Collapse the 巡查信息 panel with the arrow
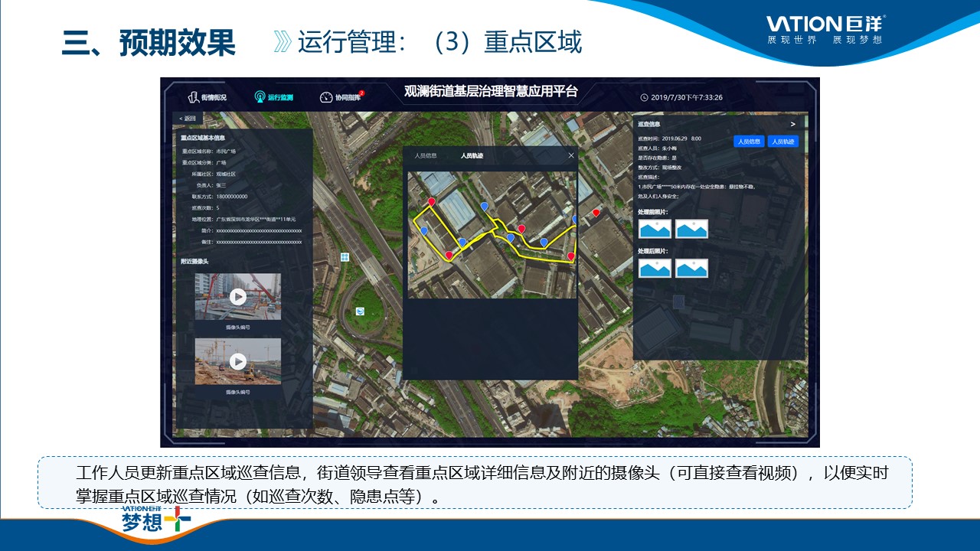 tap(792, 124)
